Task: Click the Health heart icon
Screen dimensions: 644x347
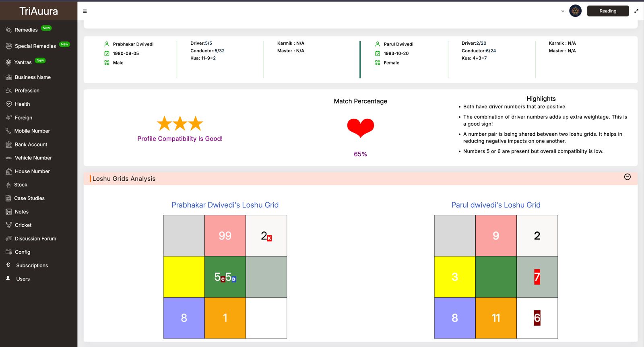Action: pos(9,104)
